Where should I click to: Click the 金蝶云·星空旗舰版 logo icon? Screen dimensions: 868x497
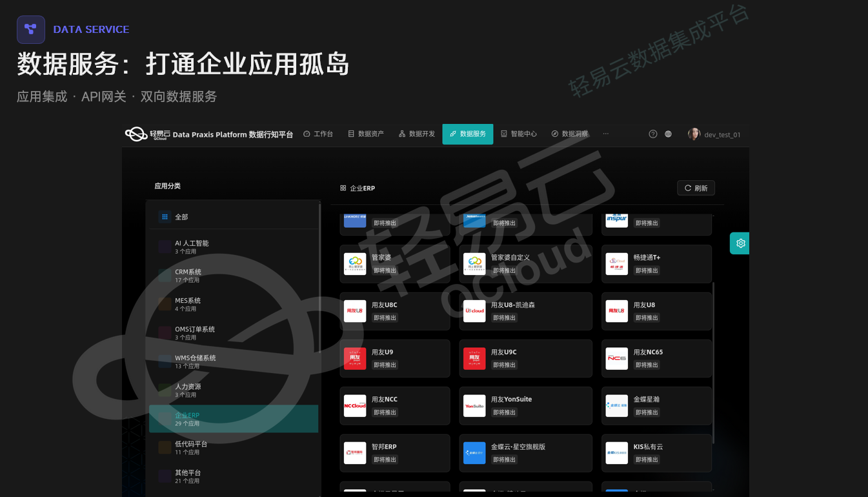(x=474, y=453)
